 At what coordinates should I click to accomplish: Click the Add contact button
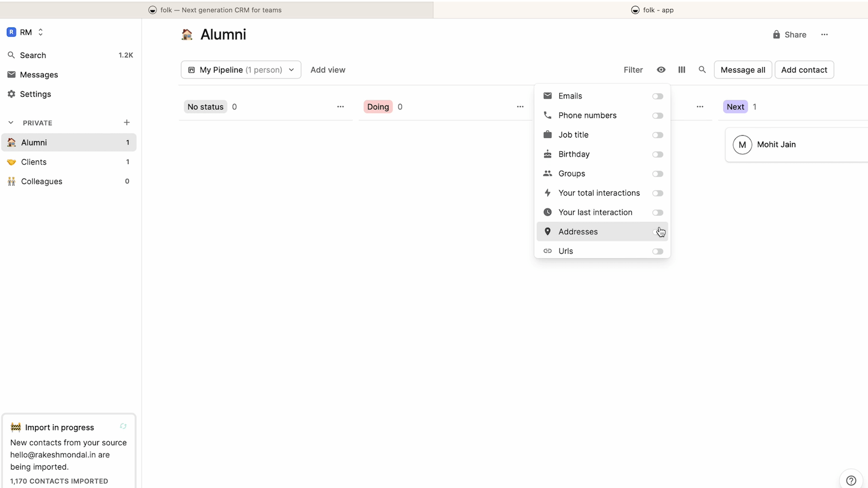[804, 70]
